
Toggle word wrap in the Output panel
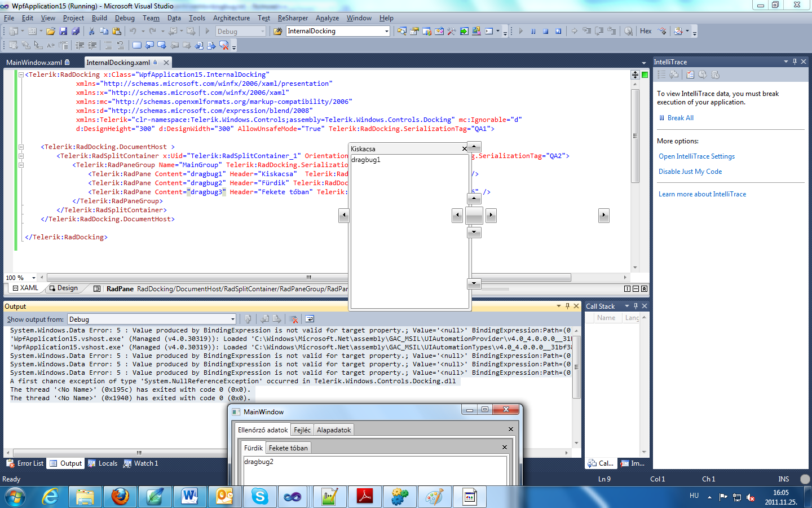click(310, 319)
